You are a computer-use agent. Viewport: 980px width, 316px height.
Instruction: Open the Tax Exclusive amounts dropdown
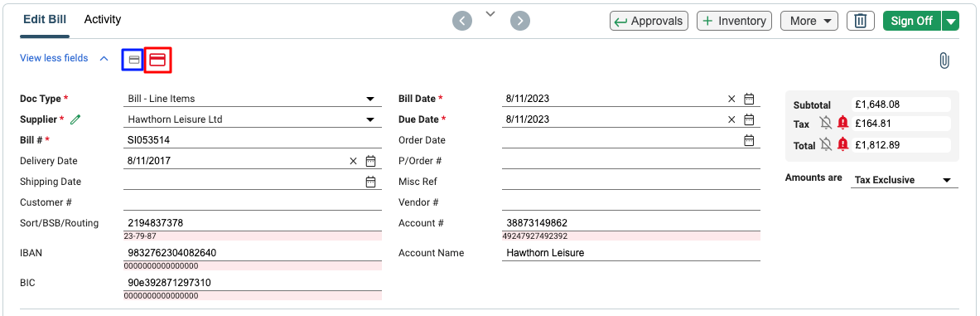(905, 180)
